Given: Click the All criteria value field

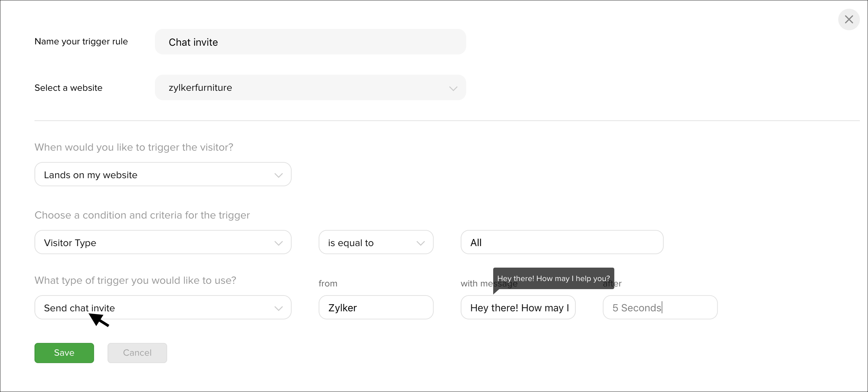Looking at the screenshot, I should pyautogui.click(x=562, y=242).
